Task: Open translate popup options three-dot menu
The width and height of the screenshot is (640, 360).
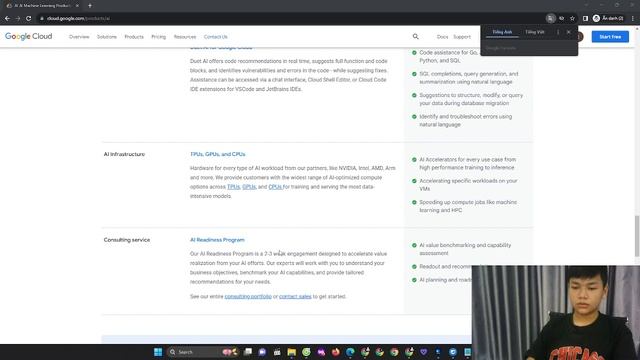Action: (x=558, y=32)
